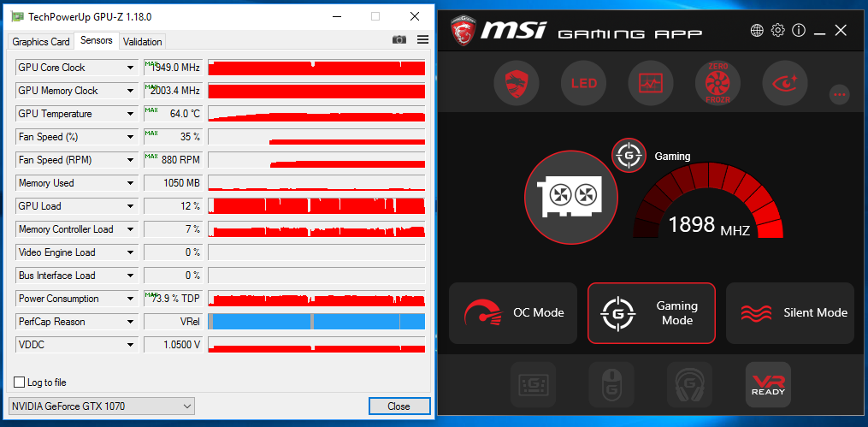This screenshot has height=427, width=868.
Task: Open the LED lighting control
Action: [583, 84]
